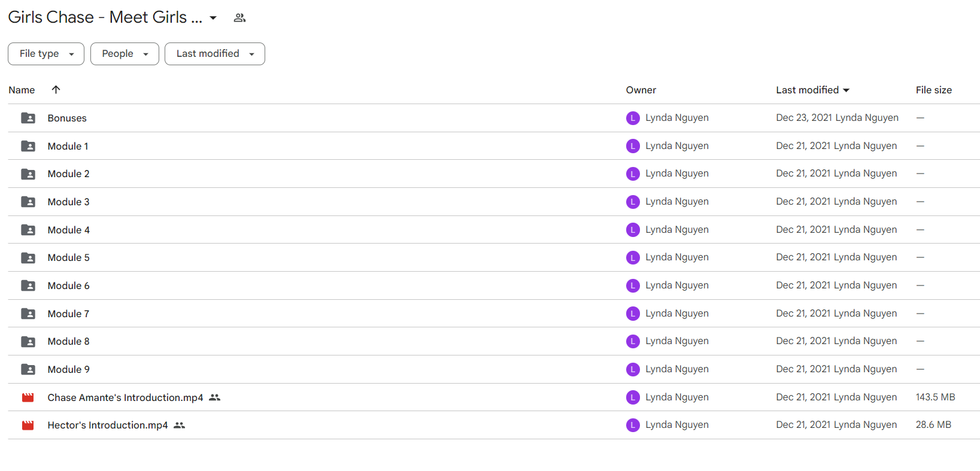
Task: Click Lynda Nguyen avatar in the Bonuses row
Action: click(x=633, y=118)
